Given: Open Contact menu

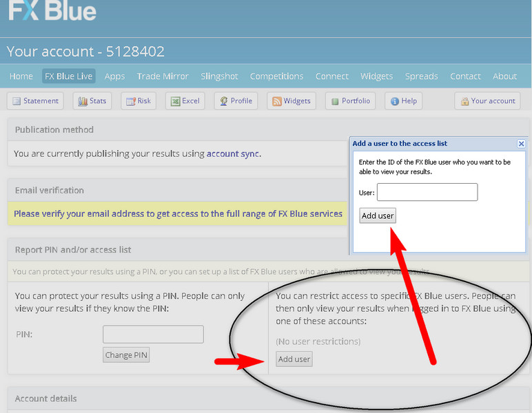Looking at the screenshot, I should tap(465, 76).
